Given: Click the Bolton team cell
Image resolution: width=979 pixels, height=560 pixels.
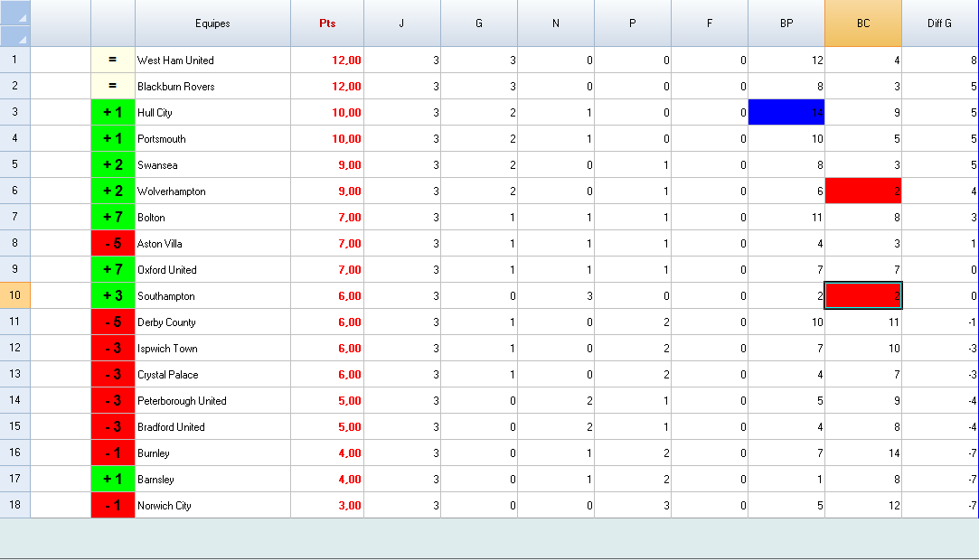Looking at the screenshot, I should [212, 217].
